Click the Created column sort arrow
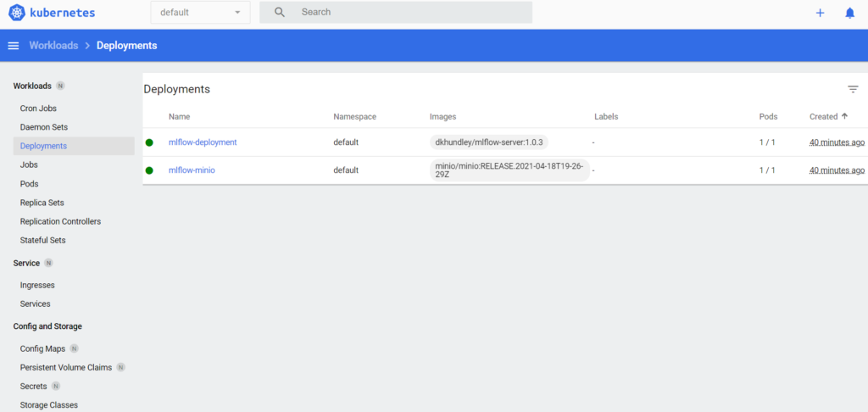This screenshot has height=412, width=868. point(845,116)
